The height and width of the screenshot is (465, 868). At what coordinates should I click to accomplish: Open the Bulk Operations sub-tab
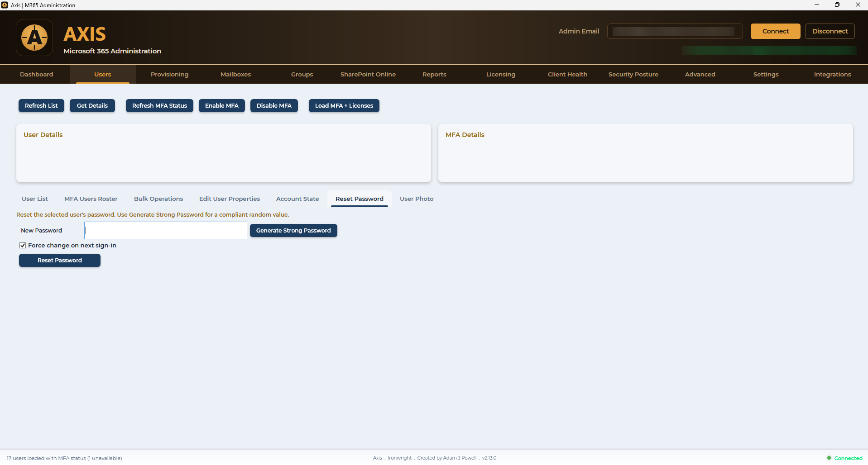(x=158, y=199)
